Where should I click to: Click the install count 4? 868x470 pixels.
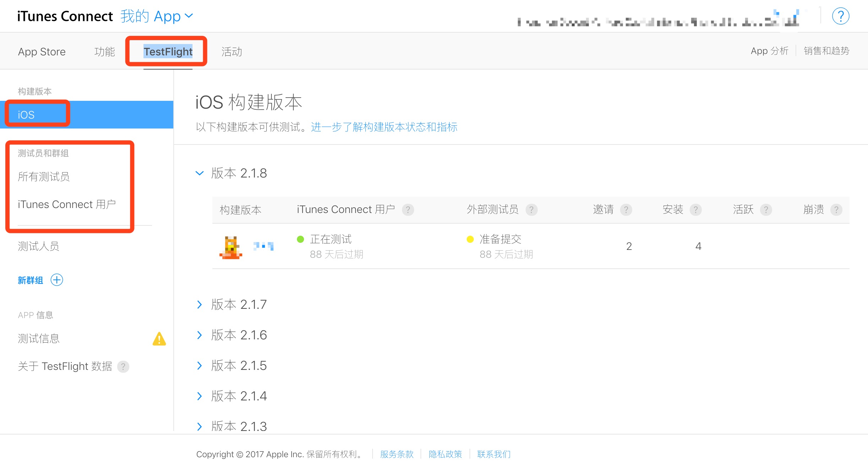698,246
